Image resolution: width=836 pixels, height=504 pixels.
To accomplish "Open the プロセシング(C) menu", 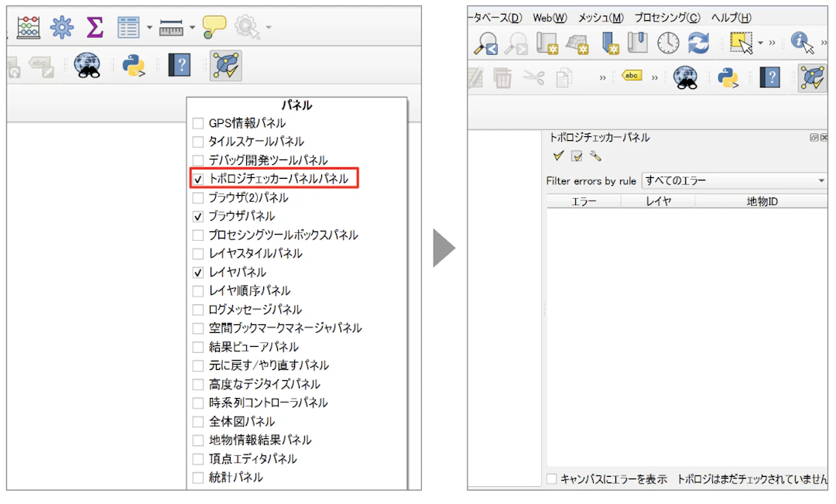I will 667,18.
